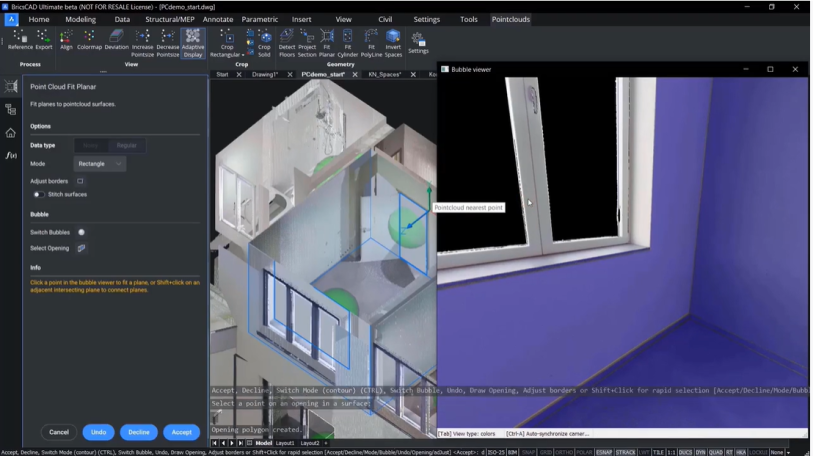Screen dimensions: 813x456
Task: Close the PCdemo_start document tab
Action: coord(355,75)
